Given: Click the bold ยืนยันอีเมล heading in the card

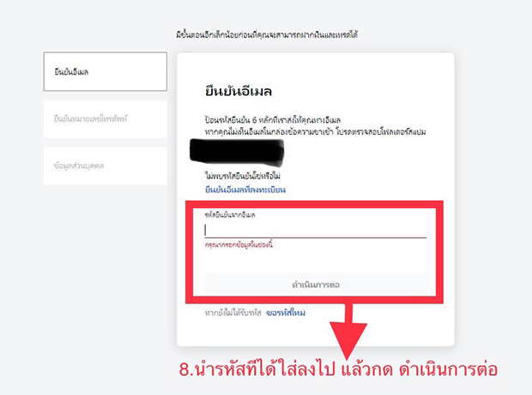Looking at the screenshot, I should click(x=239, y=91).
